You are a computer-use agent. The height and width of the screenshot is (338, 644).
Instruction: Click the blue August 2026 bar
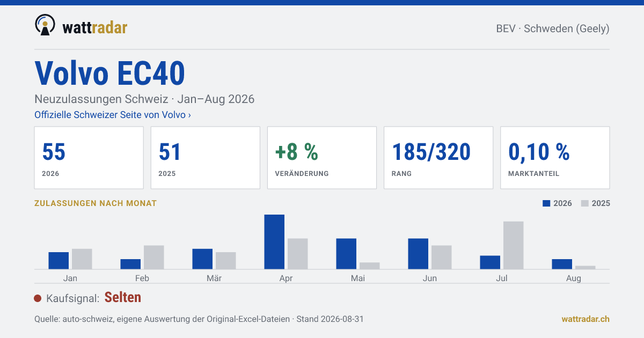point(562,264)
